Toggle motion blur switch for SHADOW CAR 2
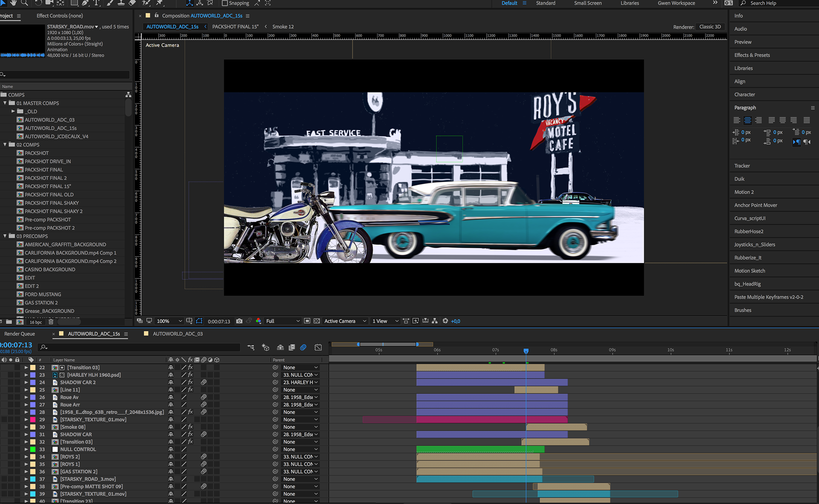This screenshot has width=819, height=504. (x=204, y=382)
